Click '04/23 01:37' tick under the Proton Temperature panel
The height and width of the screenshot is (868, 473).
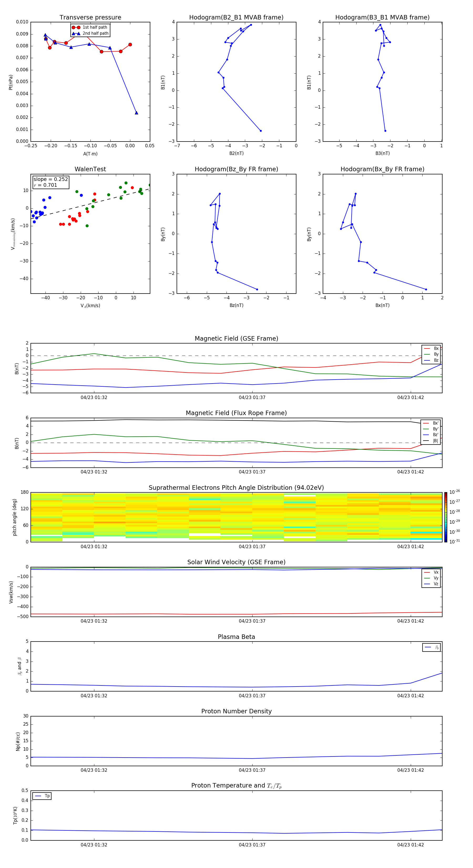[x=252, y=845]
